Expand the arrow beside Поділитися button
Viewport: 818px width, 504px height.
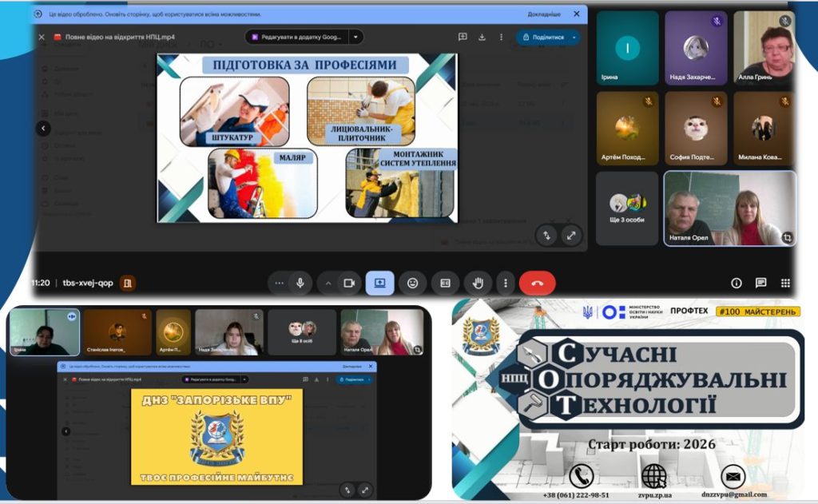[x=574, y=37]
